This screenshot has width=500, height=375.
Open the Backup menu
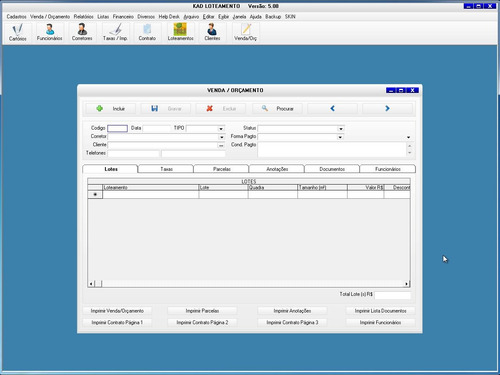(273, 17)
